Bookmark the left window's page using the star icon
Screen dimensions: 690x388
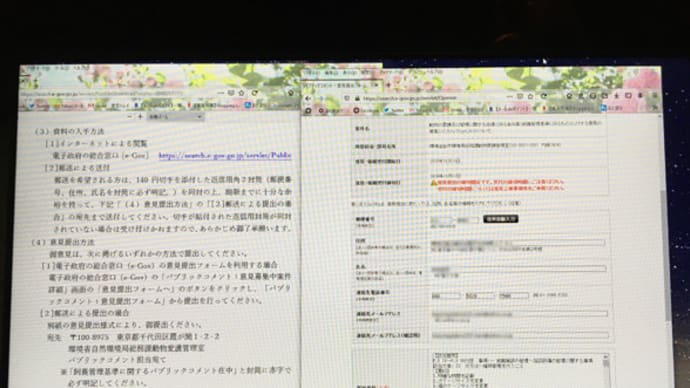tap(242, 93)
